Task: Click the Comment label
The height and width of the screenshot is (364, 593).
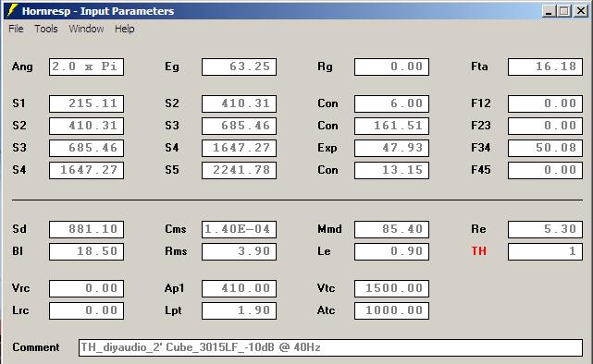Action: [x=35, y=347]
